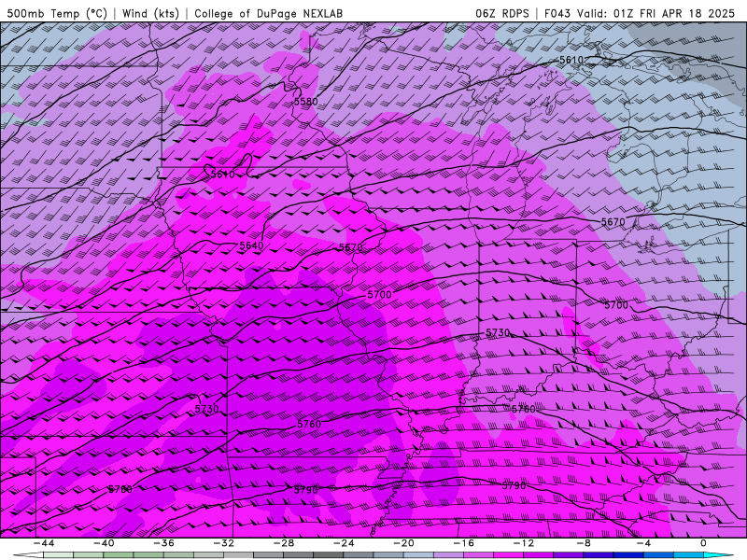
Task: Click the -4 colorbar tick label
Action: pos(643,543)
